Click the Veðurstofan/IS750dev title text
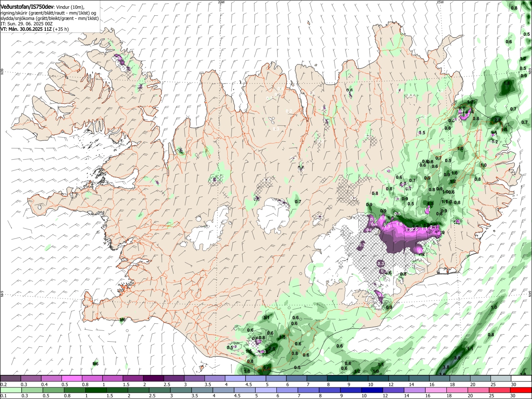The image size is (532, 399). coord(27,7)
